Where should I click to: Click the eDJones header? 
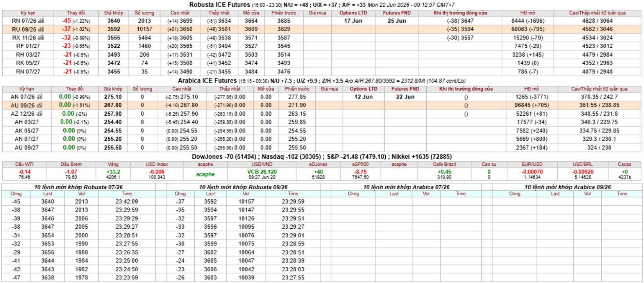point(318,165)
